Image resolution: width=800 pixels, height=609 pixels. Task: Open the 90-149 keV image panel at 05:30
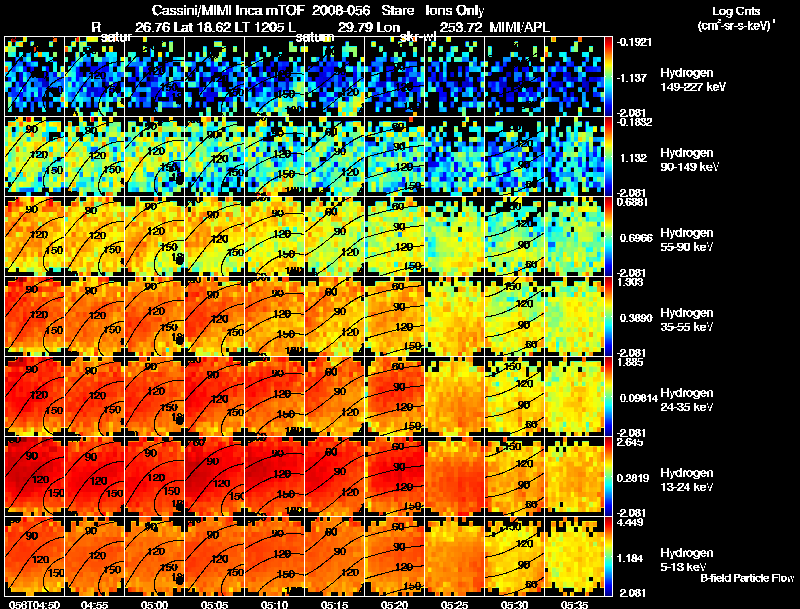pos(514,157)
